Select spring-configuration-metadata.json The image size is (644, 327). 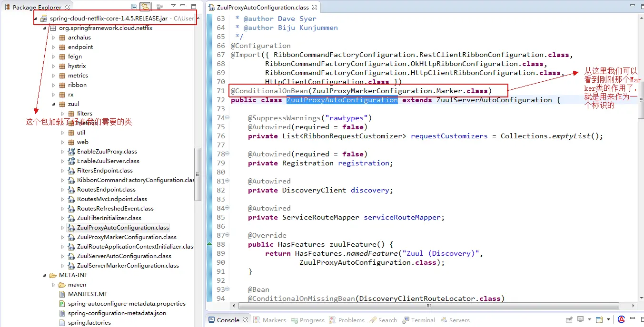pyautogui.click(x=117, y=313)
